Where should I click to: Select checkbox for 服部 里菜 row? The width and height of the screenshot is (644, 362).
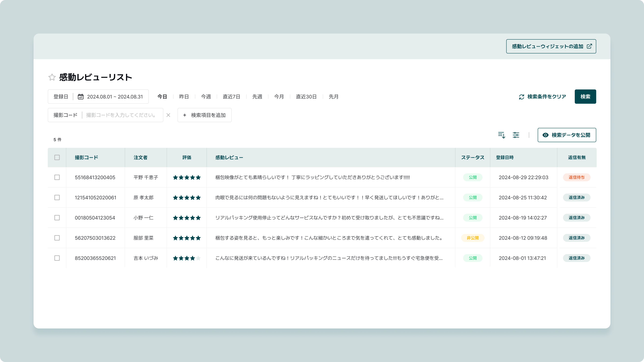(57, 238)
